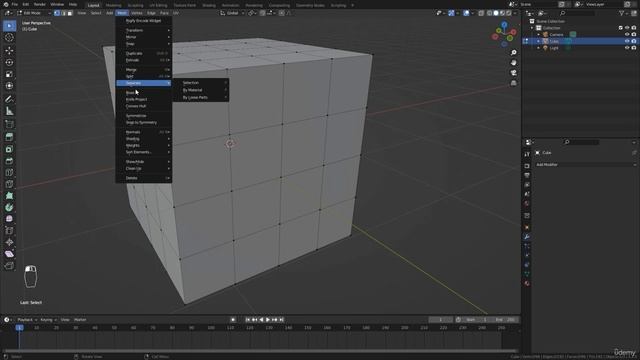This screenshot has width=640, height=360.
Task: Enable edge select mode
Action: tap(63, 13)
